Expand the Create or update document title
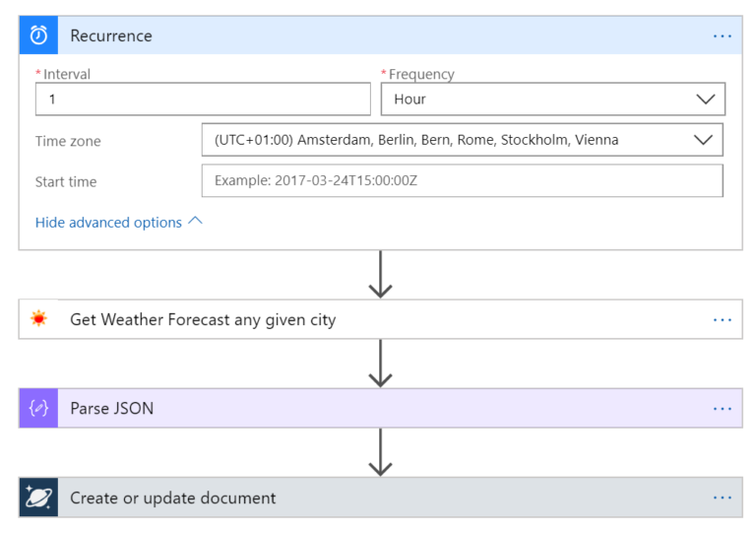The height and width of the screenshot is (533, 756). tap(173, 499)
